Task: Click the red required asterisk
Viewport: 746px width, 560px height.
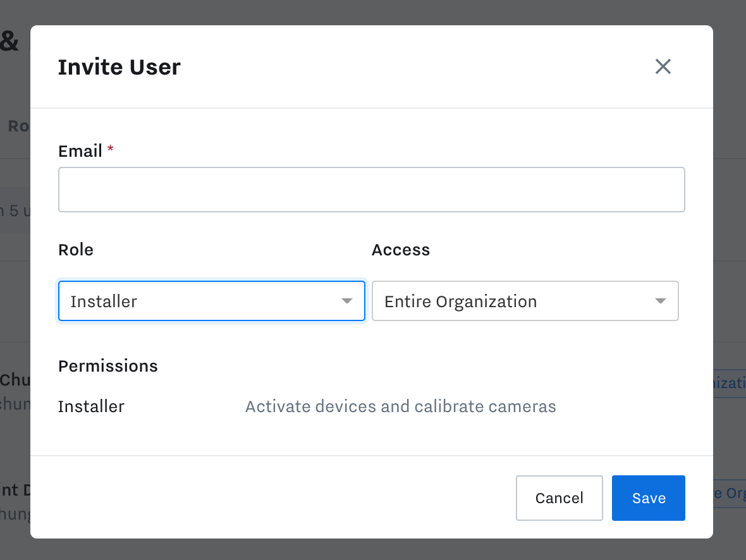Action: point(111,149)
